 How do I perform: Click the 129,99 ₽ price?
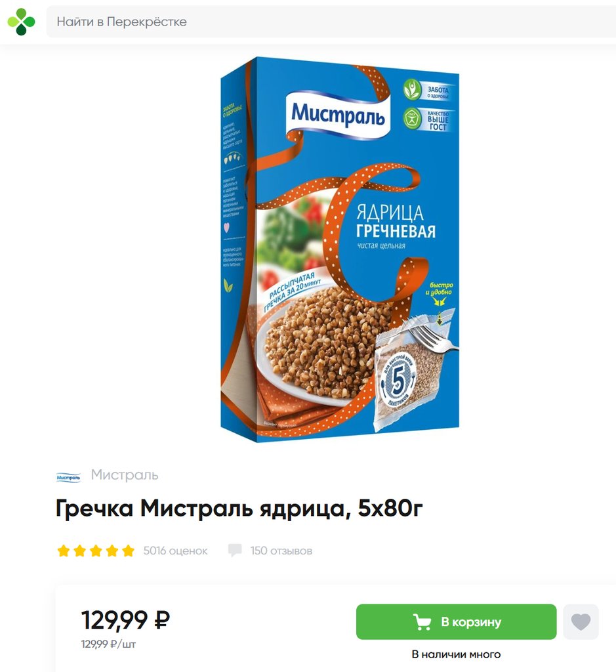125,619
